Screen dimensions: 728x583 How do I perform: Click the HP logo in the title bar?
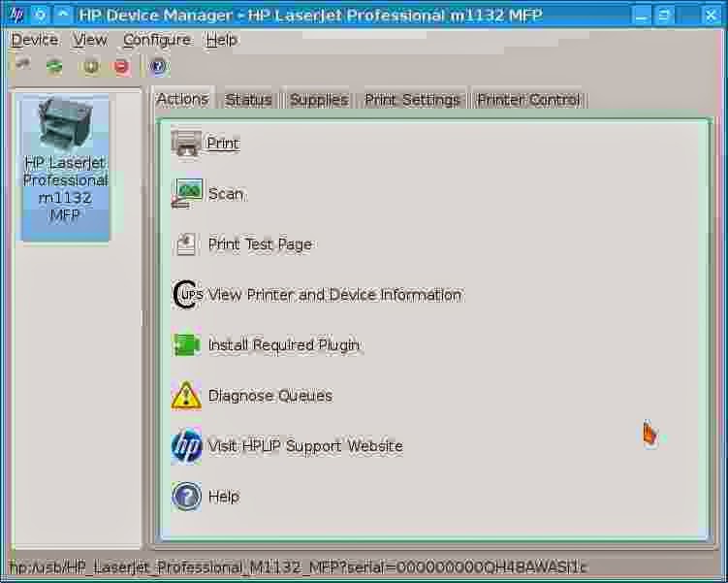click(x=16, y=15)
